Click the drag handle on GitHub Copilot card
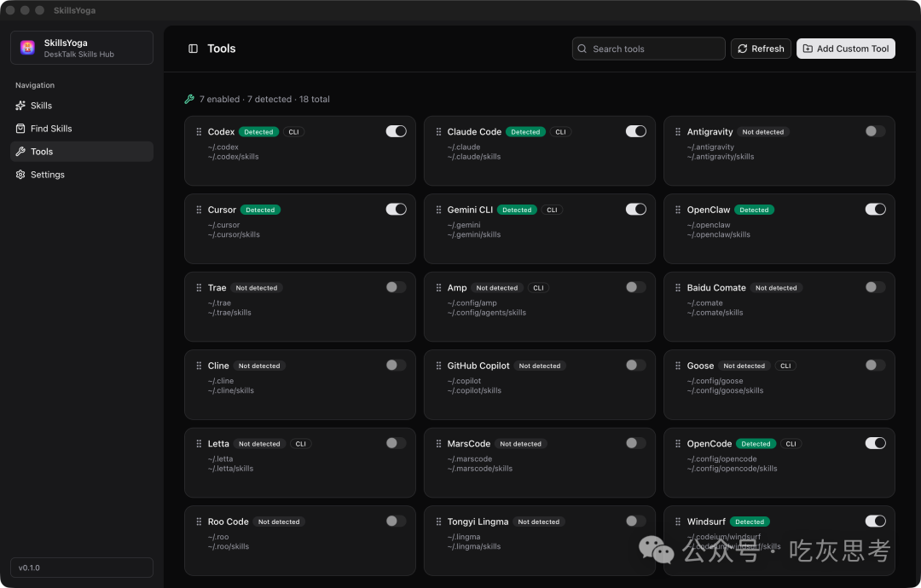This screenshot has height=588, width=921. pyautogui.click(x=438, y=366)
